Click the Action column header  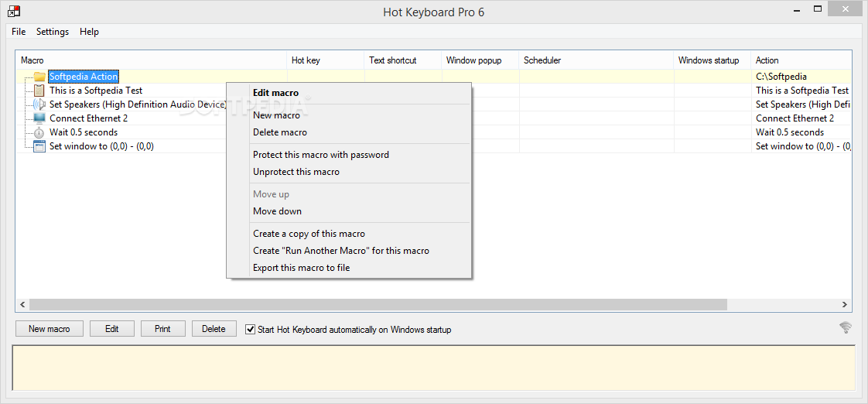(801, 60)
